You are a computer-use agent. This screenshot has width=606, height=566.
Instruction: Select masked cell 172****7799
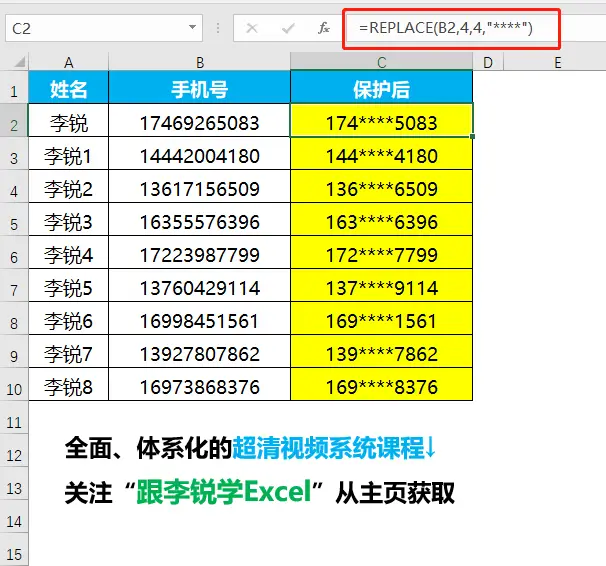(381, 252)
